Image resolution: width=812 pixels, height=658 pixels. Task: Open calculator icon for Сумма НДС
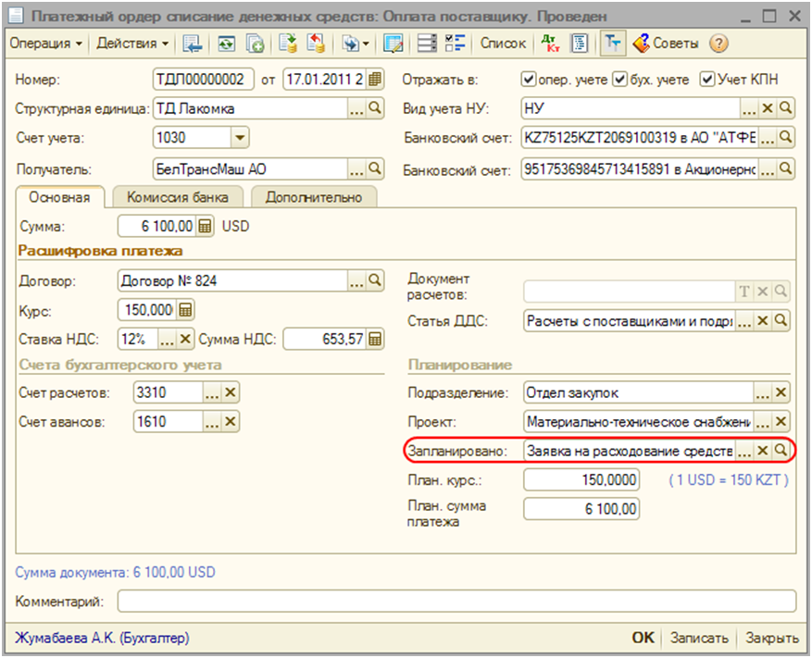375,340
